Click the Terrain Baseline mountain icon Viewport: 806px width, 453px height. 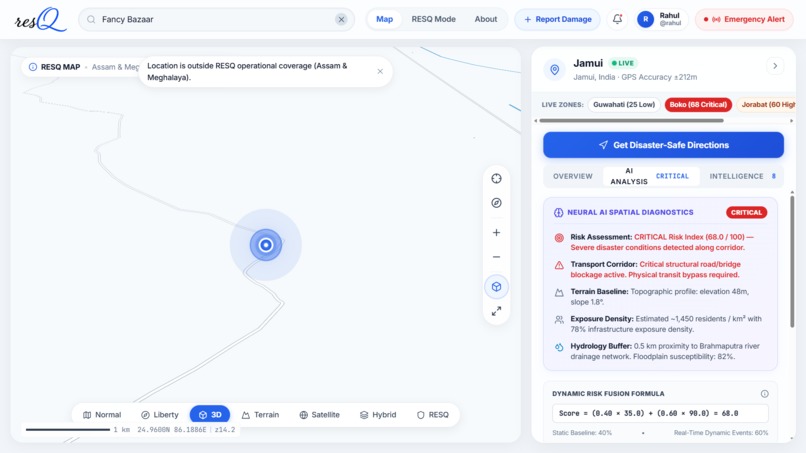click(559, 293)
